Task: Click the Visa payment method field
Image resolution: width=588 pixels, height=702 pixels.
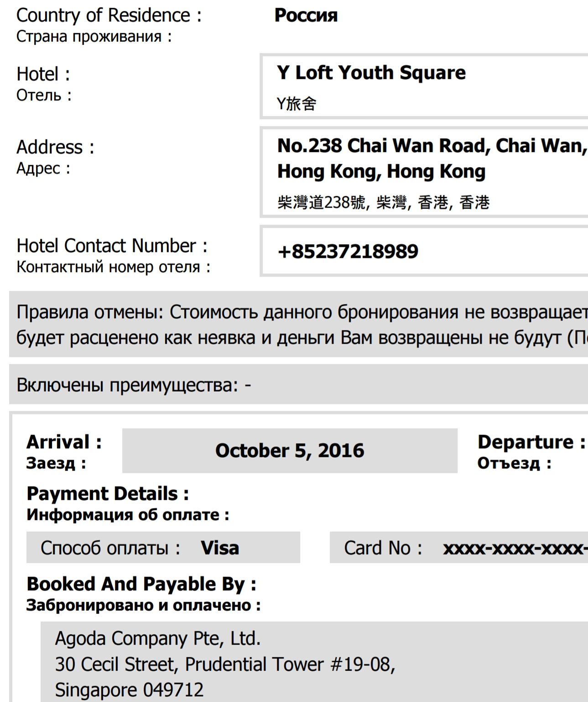Action: pos(163,547)
